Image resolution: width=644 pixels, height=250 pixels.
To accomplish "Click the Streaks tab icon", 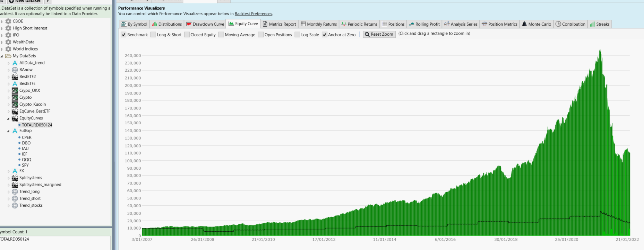I will coord(592,24).
